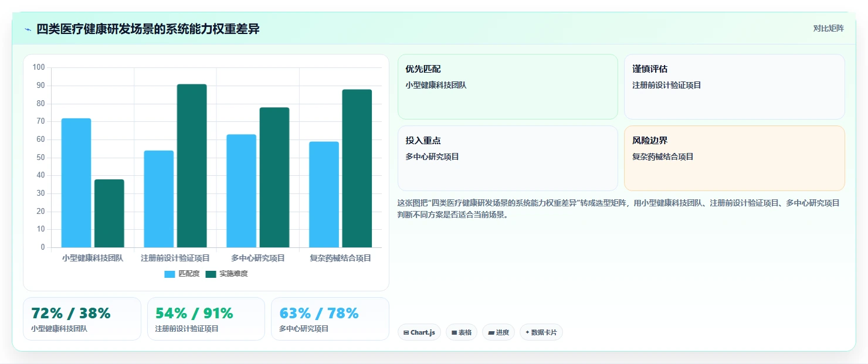Open the 优先匹配 matrix card
868x364 pixels.
point(508,87)
